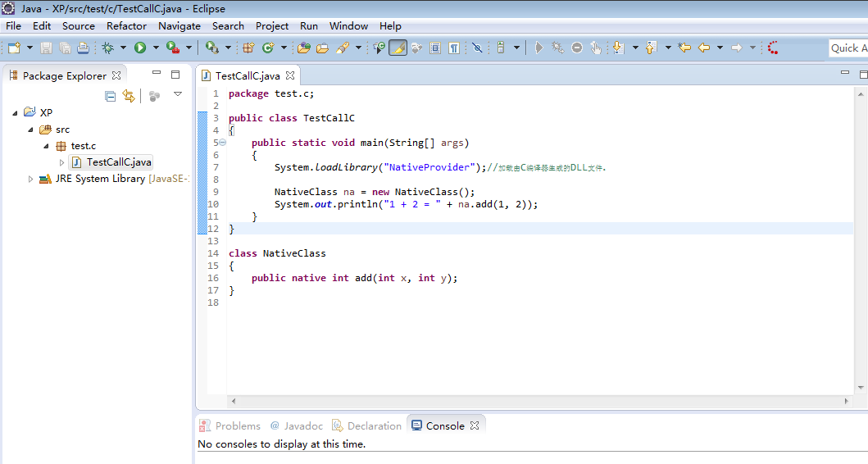Open the New wizard dropdown arrow

point(30,48)
